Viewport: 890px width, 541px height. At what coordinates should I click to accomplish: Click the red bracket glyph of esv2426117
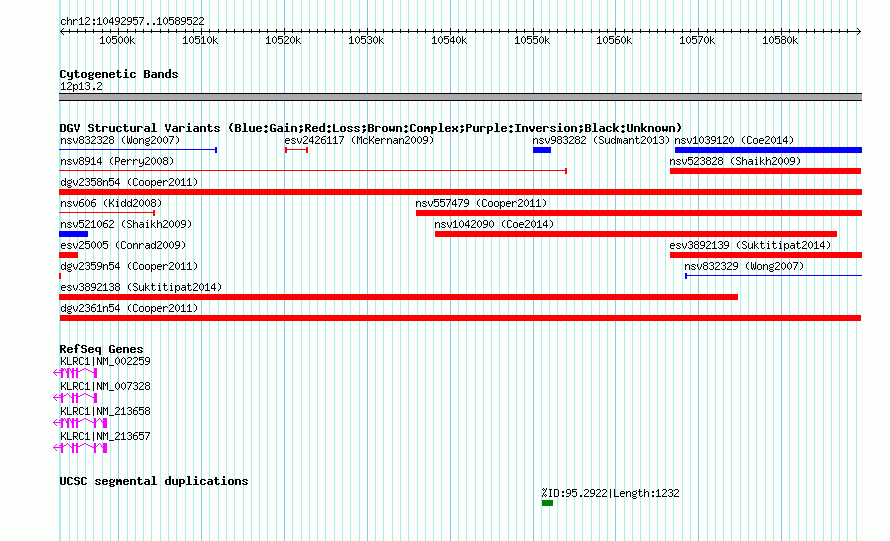click(x=296, y=150)
